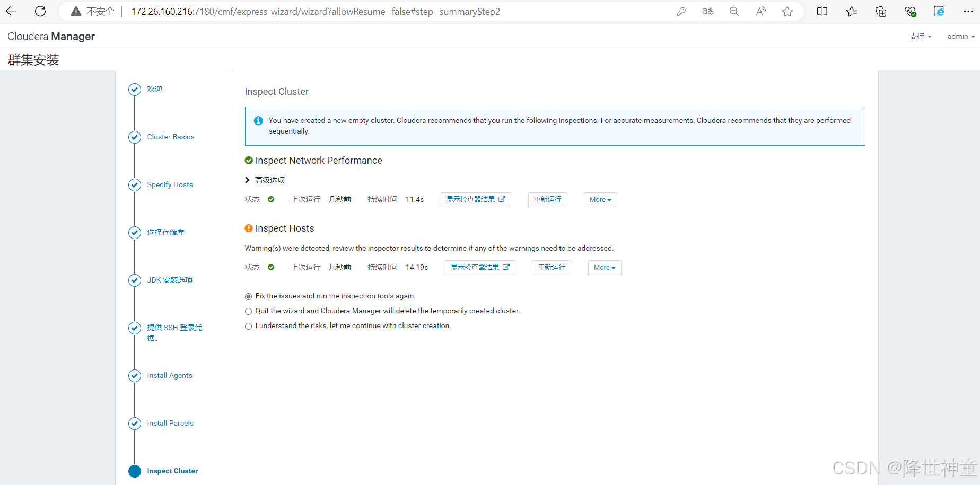Click the blue info icon in the notice box

click(258, 121)
